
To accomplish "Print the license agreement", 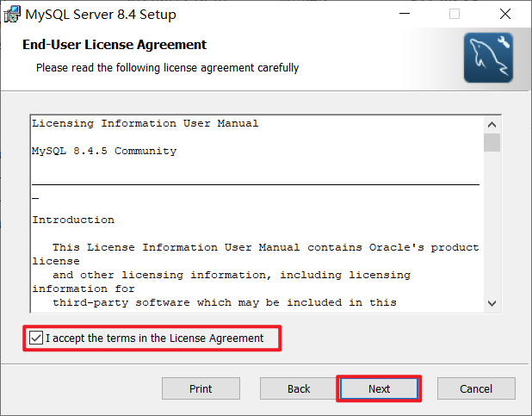I will point(201,388).
